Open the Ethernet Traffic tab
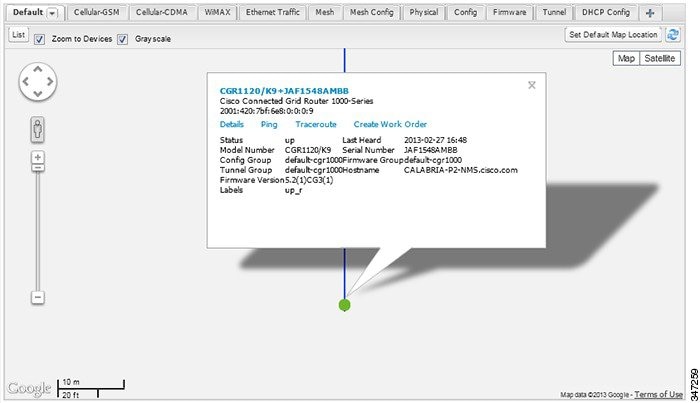The width and height of the screenshot is (700, 403). click(273, 12)
